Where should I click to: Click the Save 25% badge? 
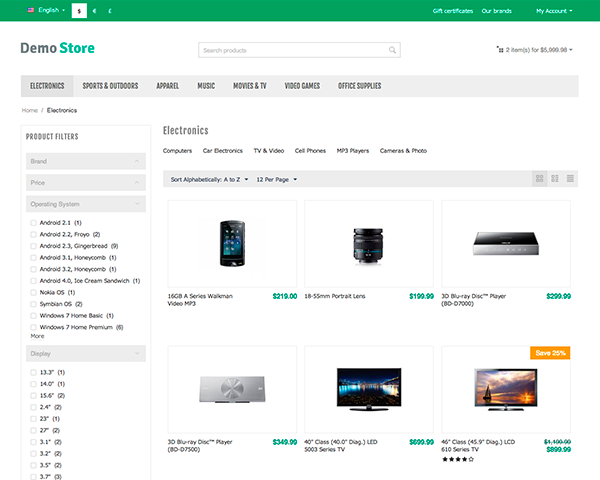coord(550,353)
